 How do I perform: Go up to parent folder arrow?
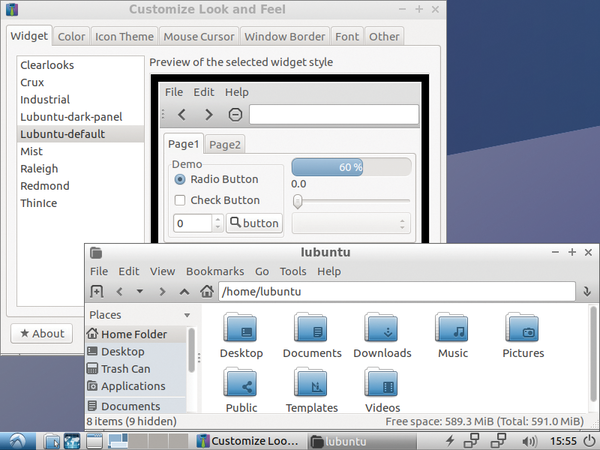184,292
